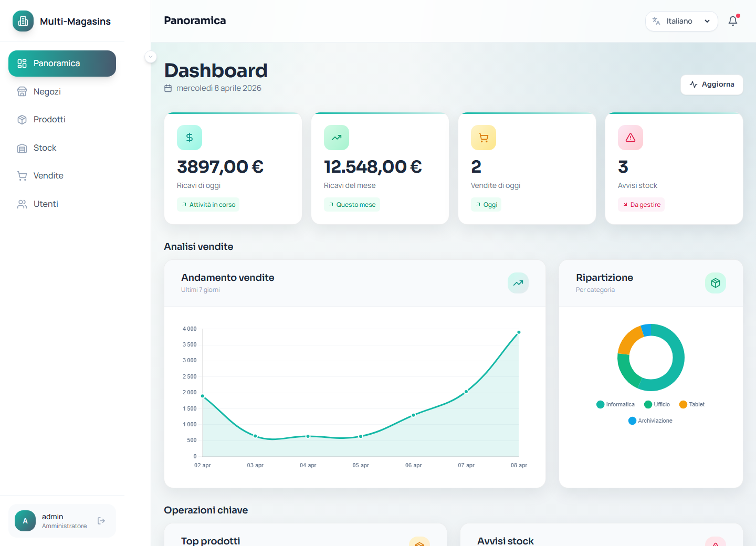Click the Prodotti box icon in sidebar
Screen dimensions: 756x546
coord(22,119)
